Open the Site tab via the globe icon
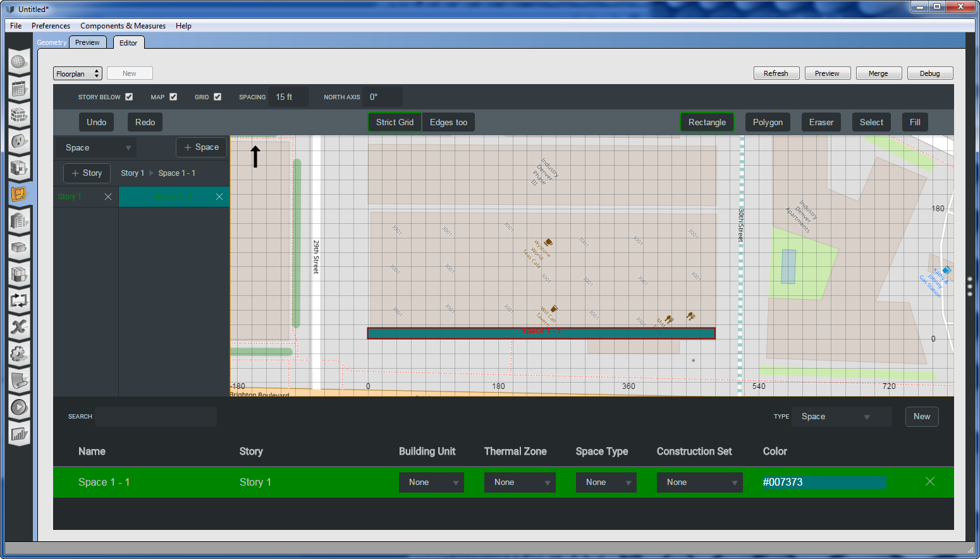Image resolution: width=980 pixels, height=559 pixels. point(19,61)
